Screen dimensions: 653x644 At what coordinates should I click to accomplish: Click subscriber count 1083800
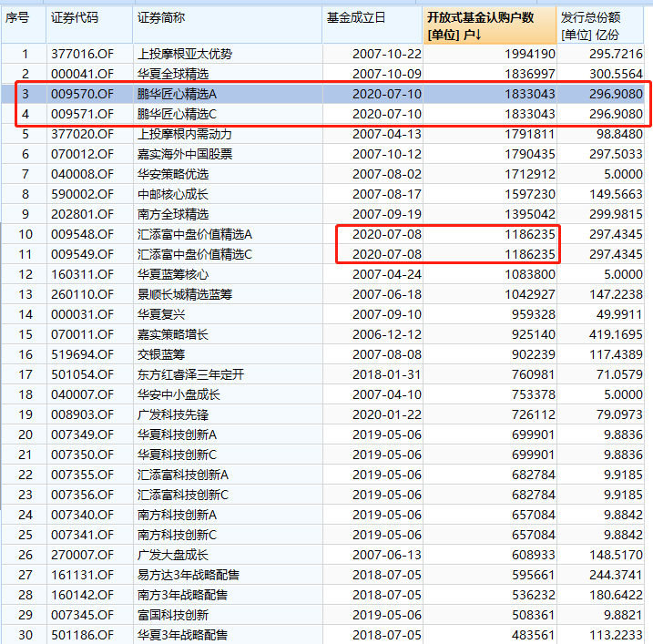tap(530, 274)
